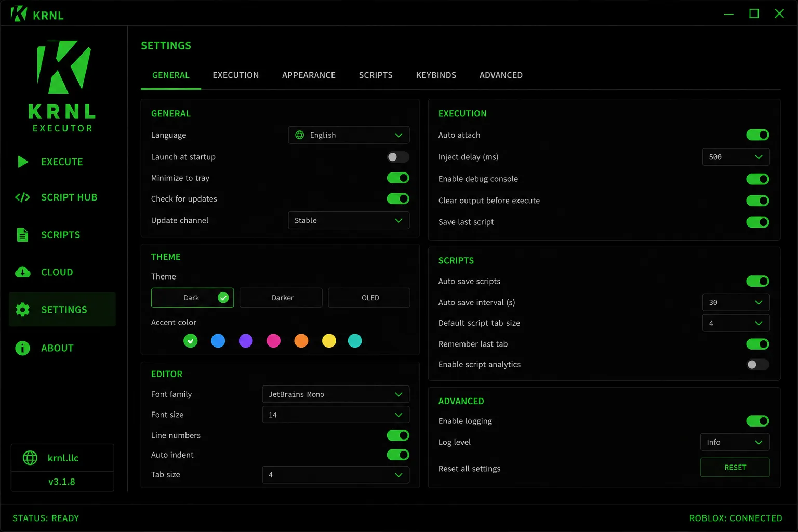Open the Update channel dropdown
The image size is (798, 532).
tap(349, 220)
